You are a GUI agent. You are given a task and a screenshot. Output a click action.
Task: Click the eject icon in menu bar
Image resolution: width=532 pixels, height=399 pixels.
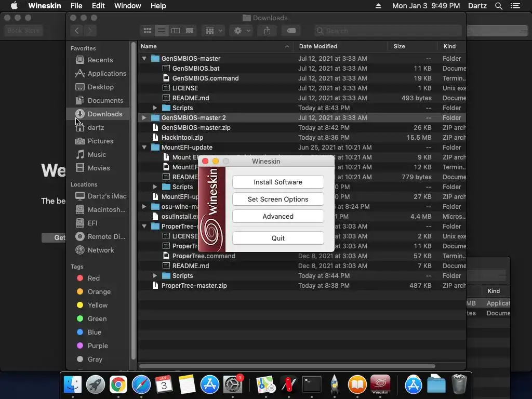pos(378,6)
